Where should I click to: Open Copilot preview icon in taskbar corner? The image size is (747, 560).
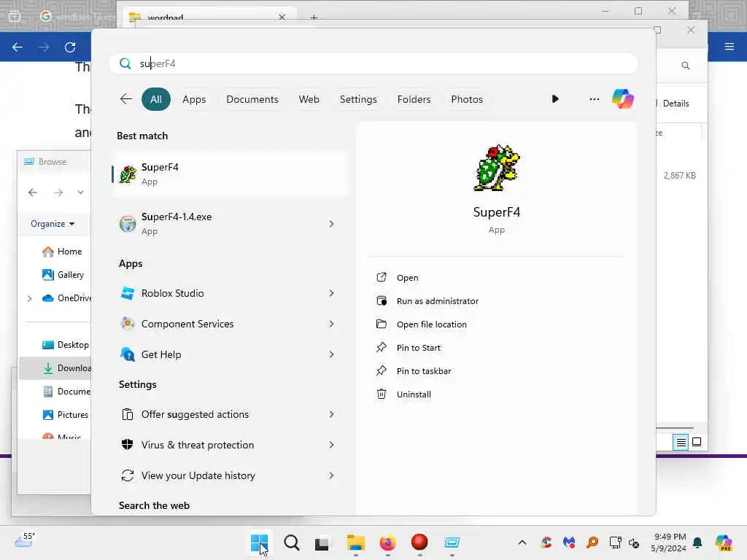724,542
